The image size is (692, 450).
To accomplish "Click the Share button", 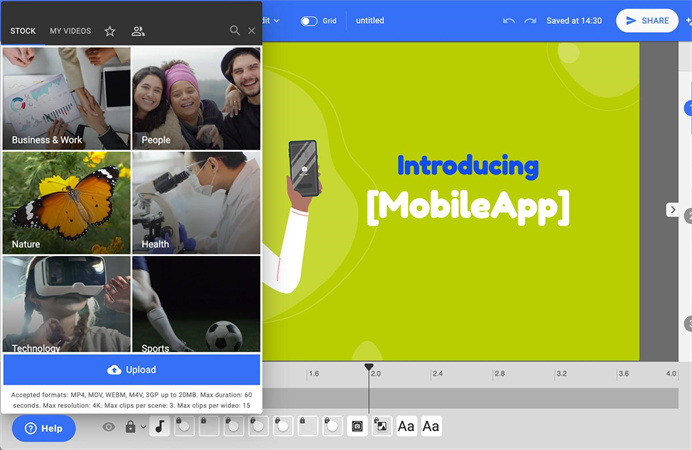I will pos(646,20).
